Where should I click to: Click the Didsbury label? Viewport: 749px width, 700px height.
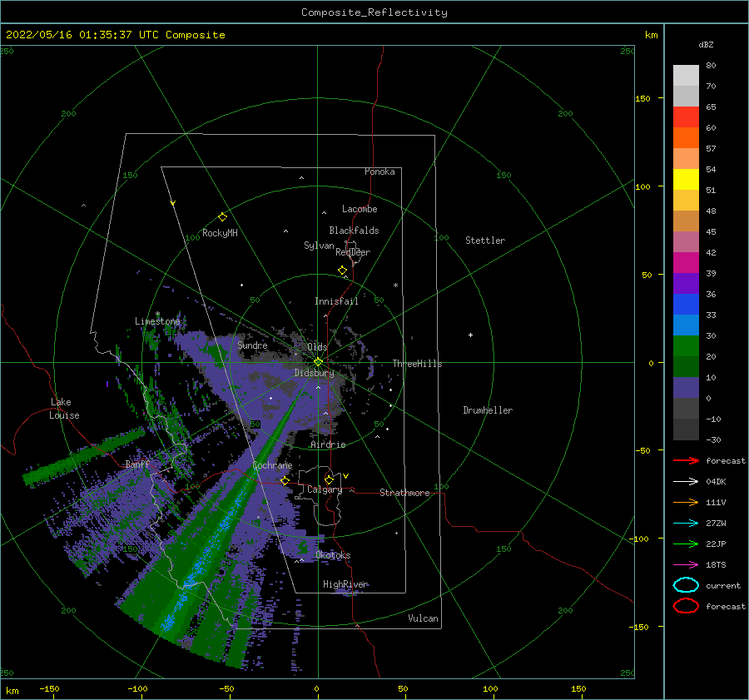pos(315,373)
